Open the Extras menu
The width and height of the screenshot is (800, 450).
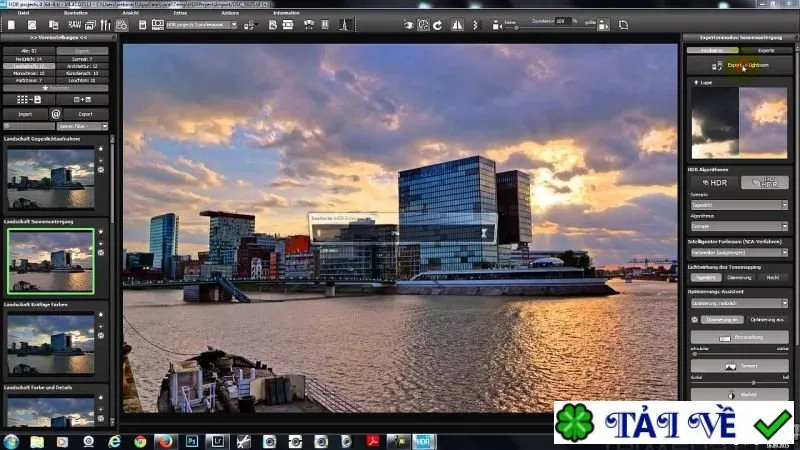180,13
